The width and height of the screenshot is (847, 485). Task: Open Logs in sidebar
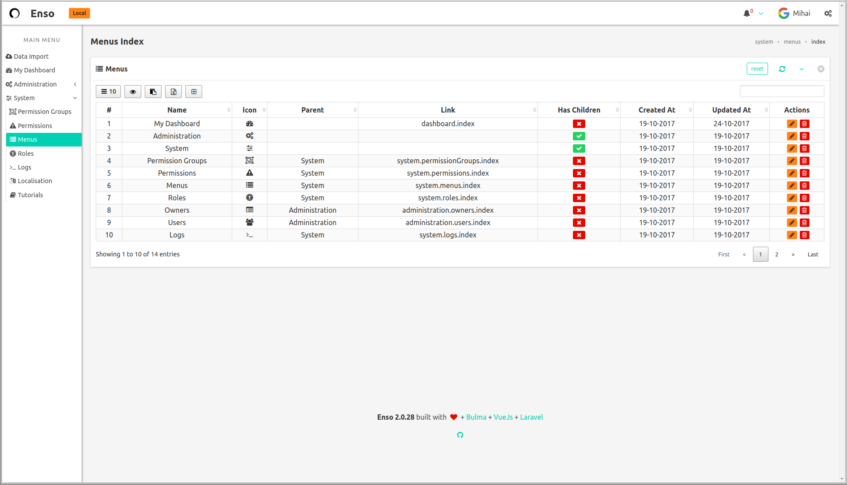click(x=21, y=167)
